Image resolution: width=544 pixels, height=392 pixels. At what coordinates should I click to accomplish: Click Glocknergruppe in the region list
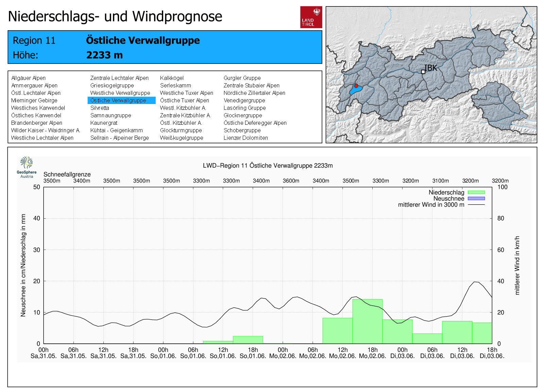242,115
